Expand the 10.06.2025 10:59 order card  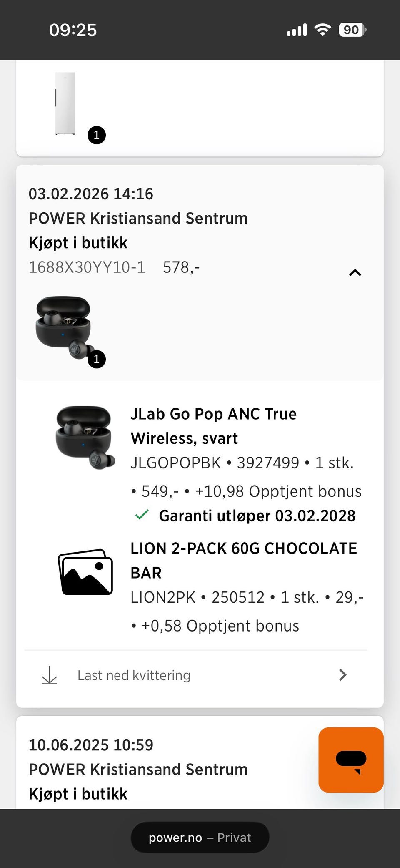point(200,762)
